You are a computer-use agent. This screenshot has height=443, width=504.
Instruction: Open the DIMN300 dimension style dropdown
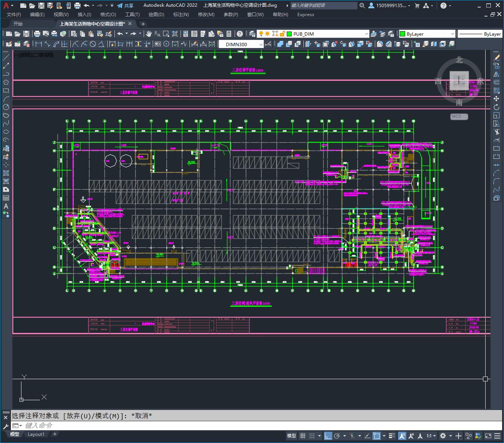tap(261, 44)
